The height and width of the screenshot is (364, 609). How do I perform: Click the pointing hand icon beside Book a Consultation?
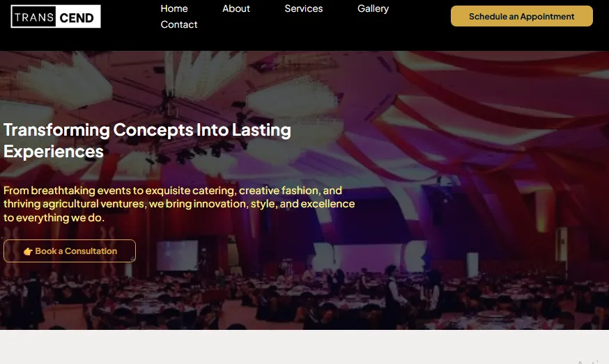28,251
